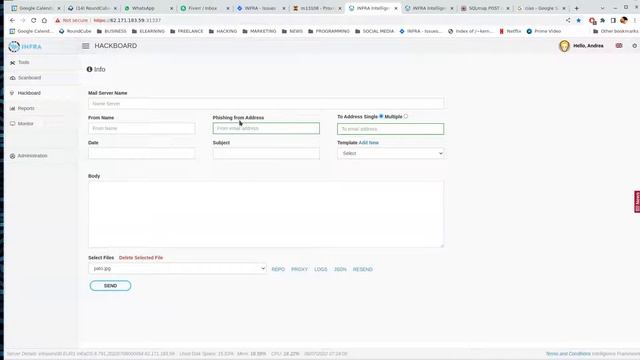Image resolution: width=640 pixels, height=360 pixels.
Task: Click the Not secure warning icon
Action: coord(58,20)
